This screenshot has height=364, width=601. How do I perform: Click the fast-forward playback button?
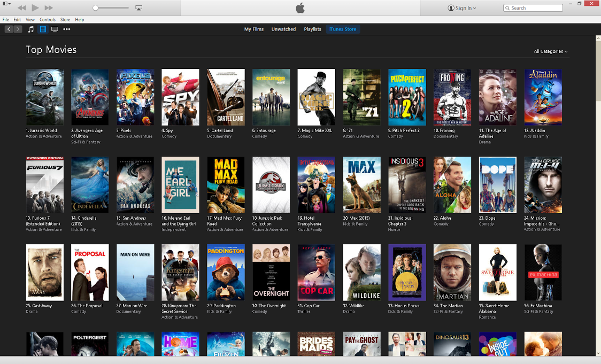point(49,7)
